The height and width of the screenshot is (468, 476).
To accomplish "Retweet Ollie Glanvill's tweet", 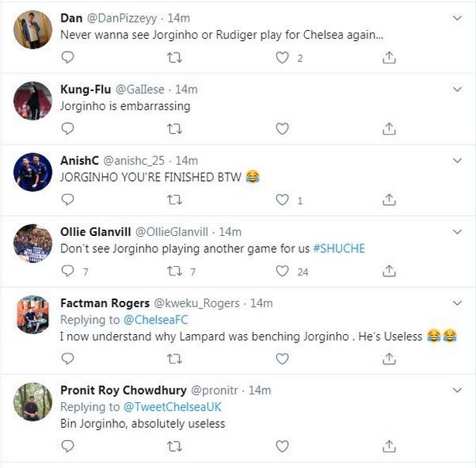I will tap(175, 271).
